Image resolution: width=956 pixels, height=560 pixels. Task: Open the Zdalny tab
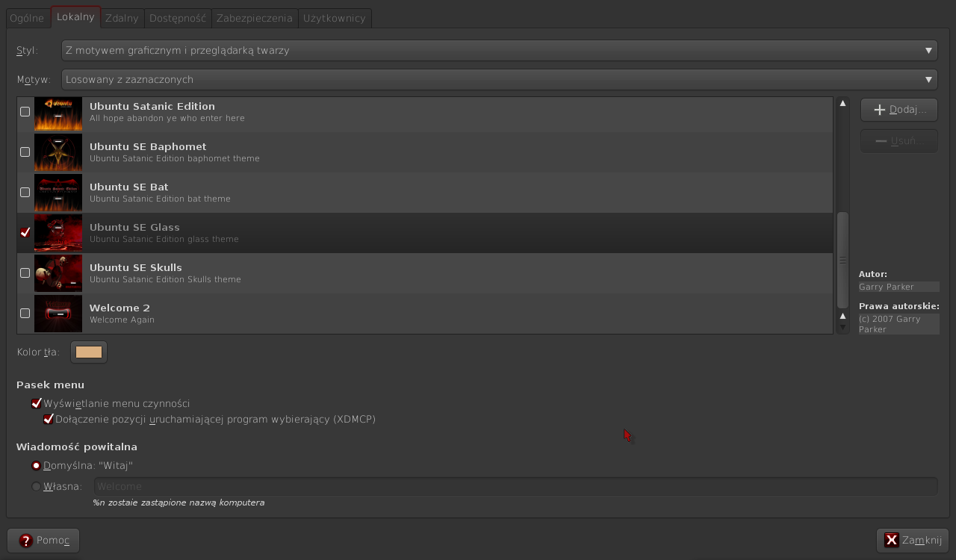pyautogui.click(x=122, y=18)
